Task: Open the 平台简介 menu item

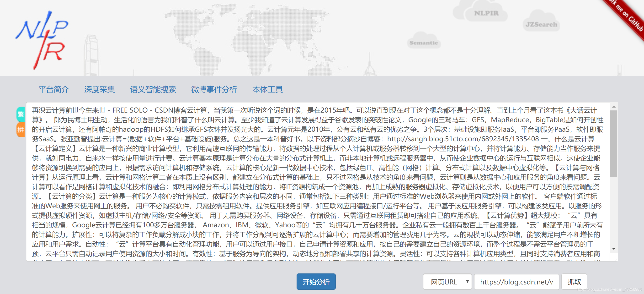Action: (54, 90)
